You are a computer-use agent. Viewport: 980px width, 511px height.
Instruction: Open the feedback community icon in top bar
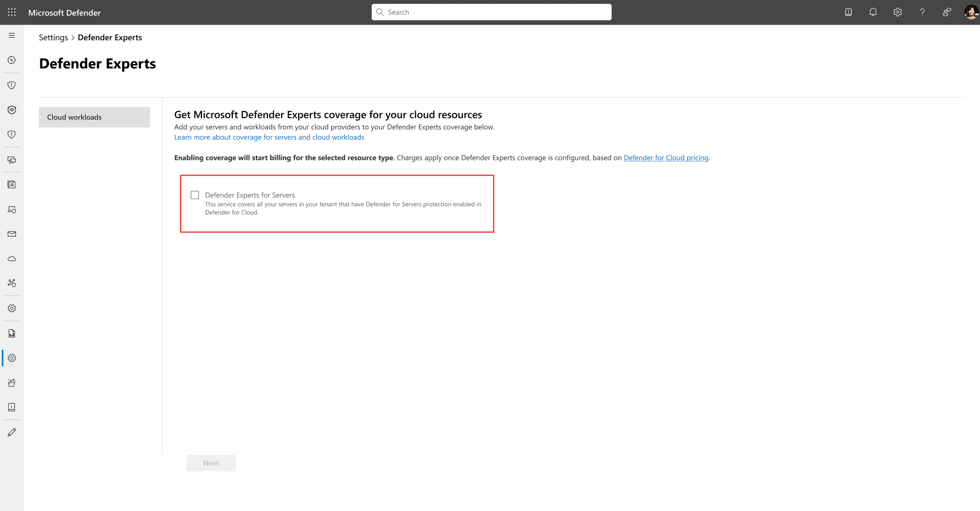pos(947,12)
